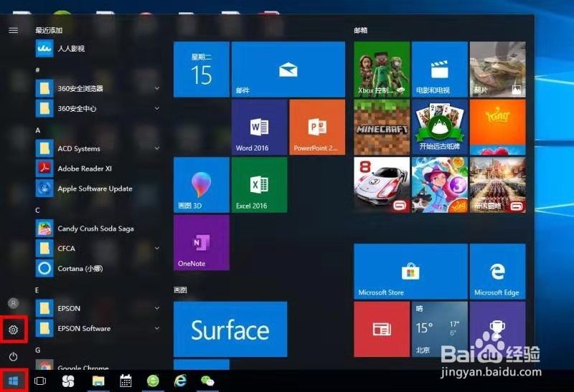Open the 北京 weather tile
Image resolution: width=574 pixels, height=392 pixels.
[440, 329]
